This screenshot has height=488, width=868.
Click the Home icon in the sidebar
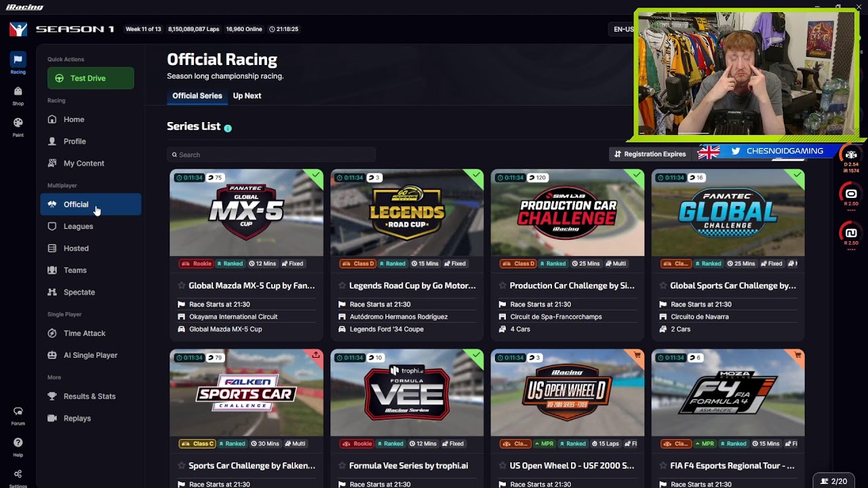pyautogui.click(x=52, y=119)
